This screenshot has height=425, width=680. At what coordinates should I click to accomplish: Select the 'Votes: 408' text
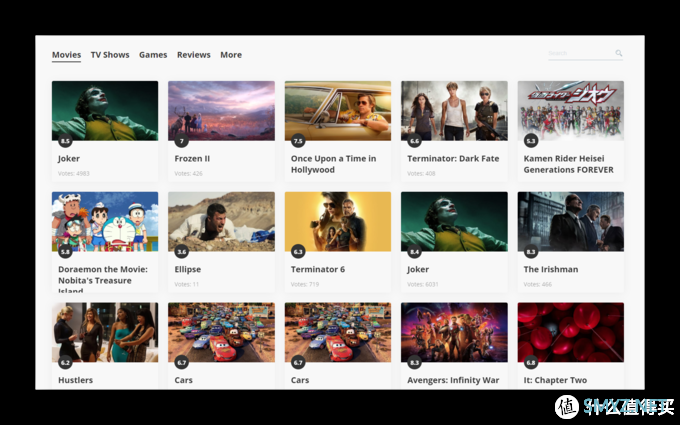tap(421, 173)
